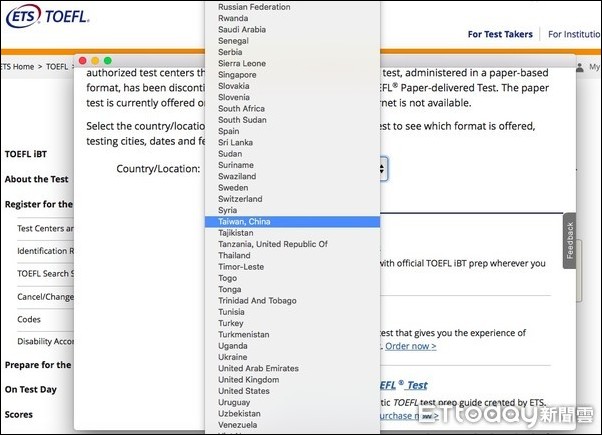Screen dimensions: 602x435
Task: Select Tanzania, United Republic Of
Action: (x=273, y=244)
